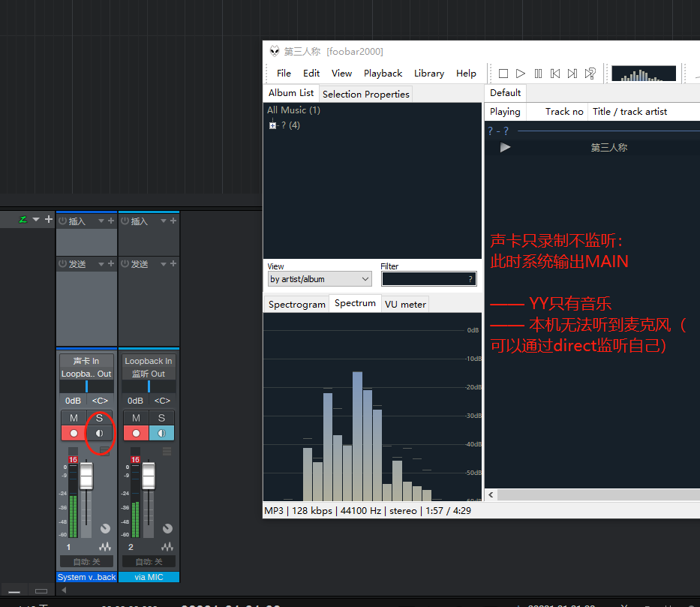Click the 自动: 关 button on channel 2

pyautogui.click(x=149, y=561)
